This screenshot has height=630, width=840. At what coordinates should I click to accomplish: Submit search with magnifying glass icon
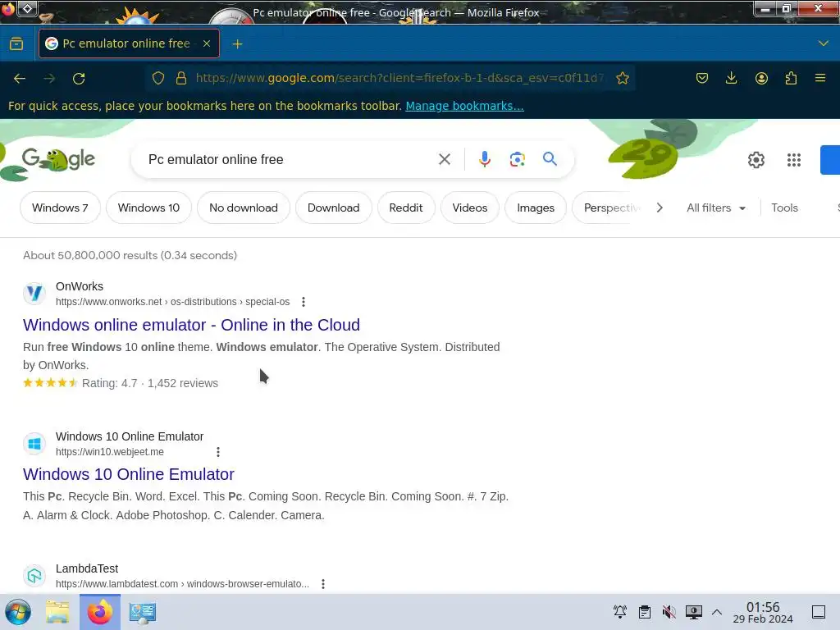point(550,159)
